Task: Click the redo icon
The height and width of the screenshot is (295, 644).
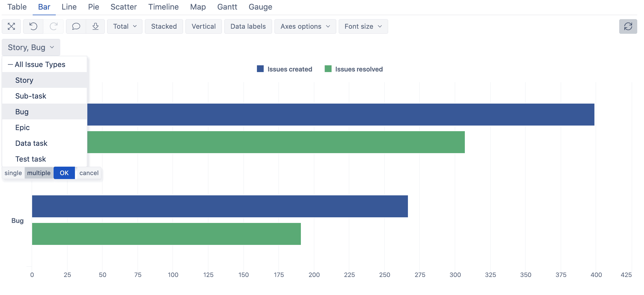Action: point(53,26)
